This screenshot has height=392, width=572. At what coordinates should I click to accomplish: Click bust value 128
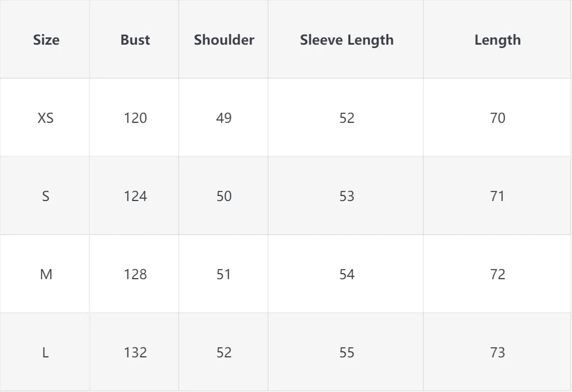[x=135, y=274]
